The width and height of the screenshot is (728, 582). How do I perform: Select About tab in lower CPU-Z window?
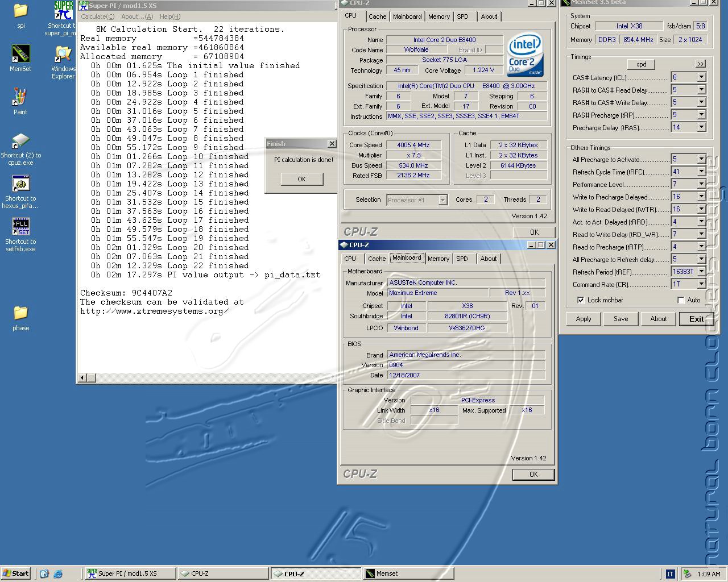coord(489,259)
